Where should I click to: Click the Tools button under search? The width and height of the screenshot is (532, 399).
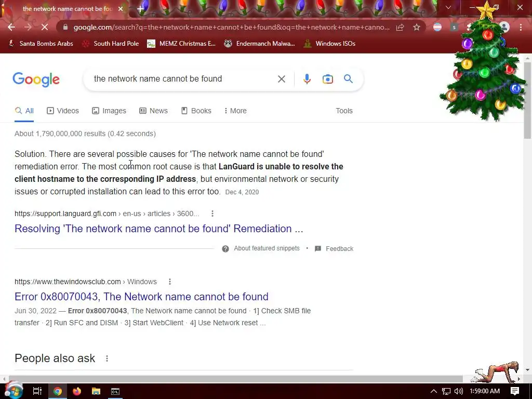pos(344,111)
